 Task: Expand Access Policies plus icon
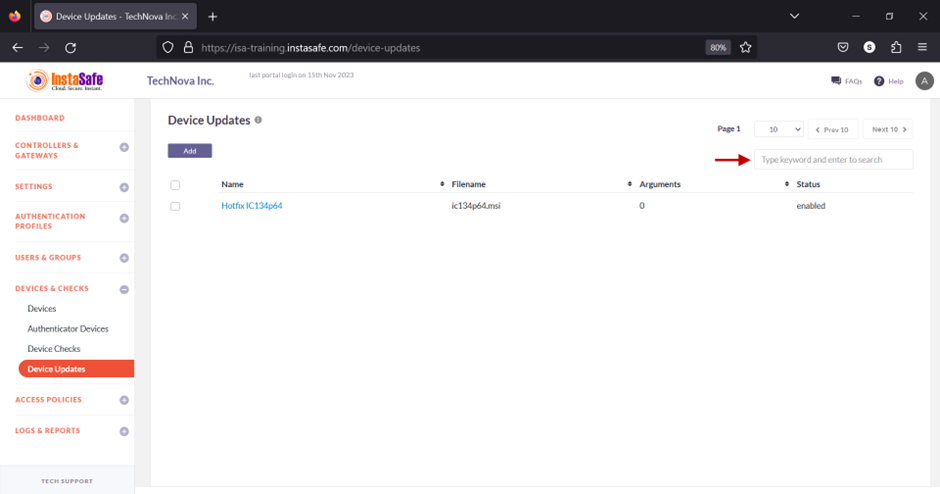(x=124, y=400)
